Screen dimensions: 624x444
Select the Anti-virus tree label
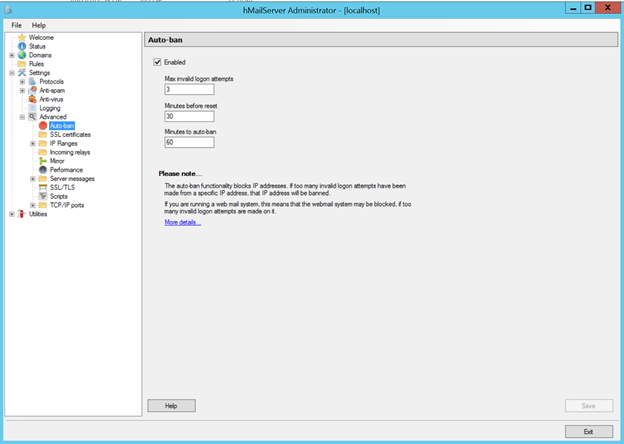(x=51, y=99)
